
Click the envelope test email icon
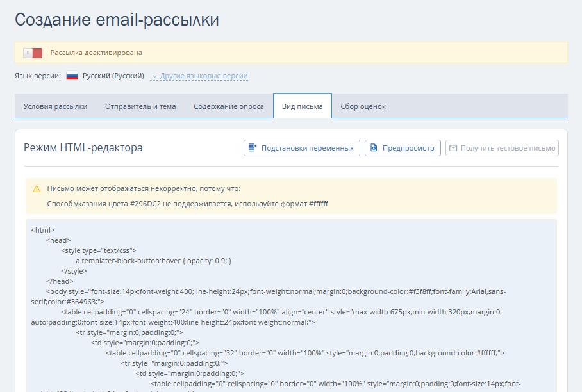(453, 148)
